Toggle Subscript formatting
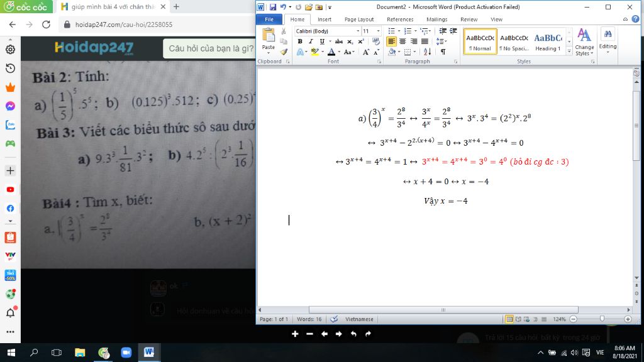This screenshot has height=362, width=644. [350, 41]
